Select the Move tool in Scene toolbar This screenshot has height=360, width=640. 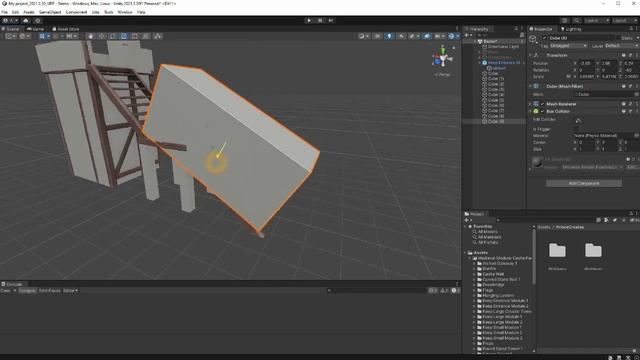click(x=102, y=36)
